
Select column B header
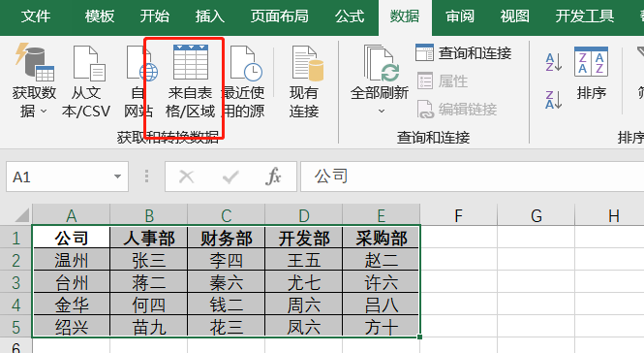point(149,214)
